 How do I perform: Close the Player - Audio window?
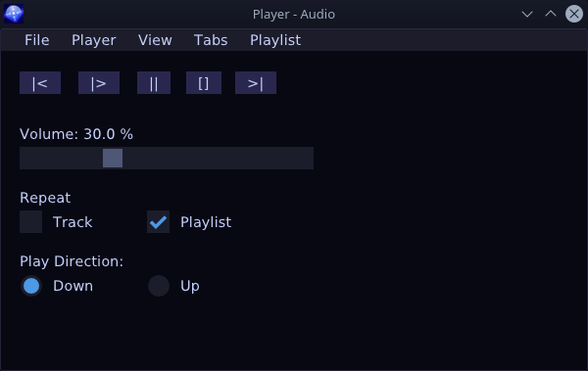[574, 14]
